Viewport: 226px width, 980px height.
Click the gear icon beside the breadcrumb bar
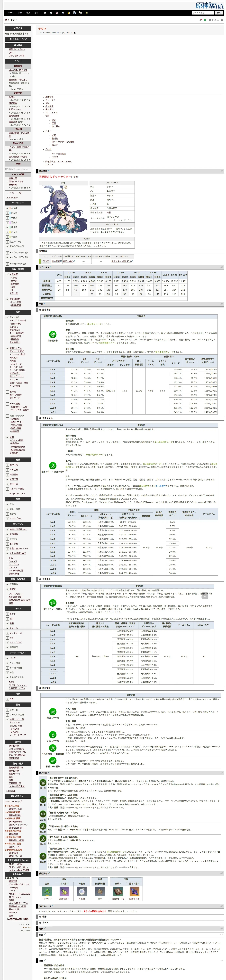(222, 20)
